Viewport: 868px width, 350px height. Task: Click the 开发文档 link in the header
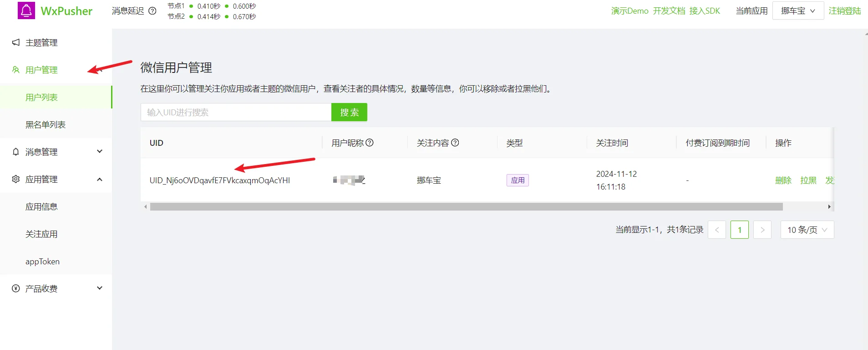click(669, 11)
